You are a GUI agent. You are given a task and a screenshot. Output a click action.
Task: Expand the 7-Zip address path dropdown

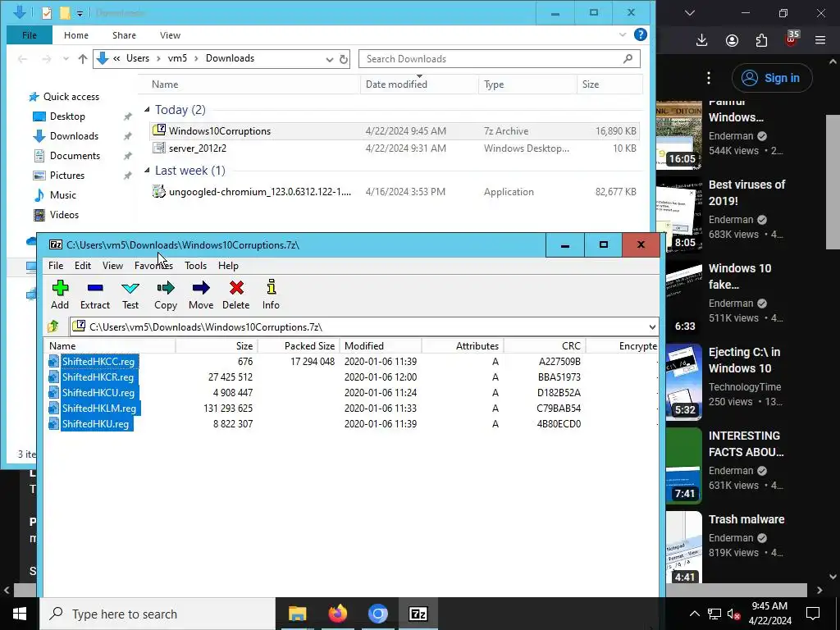[x=652, y=326]
